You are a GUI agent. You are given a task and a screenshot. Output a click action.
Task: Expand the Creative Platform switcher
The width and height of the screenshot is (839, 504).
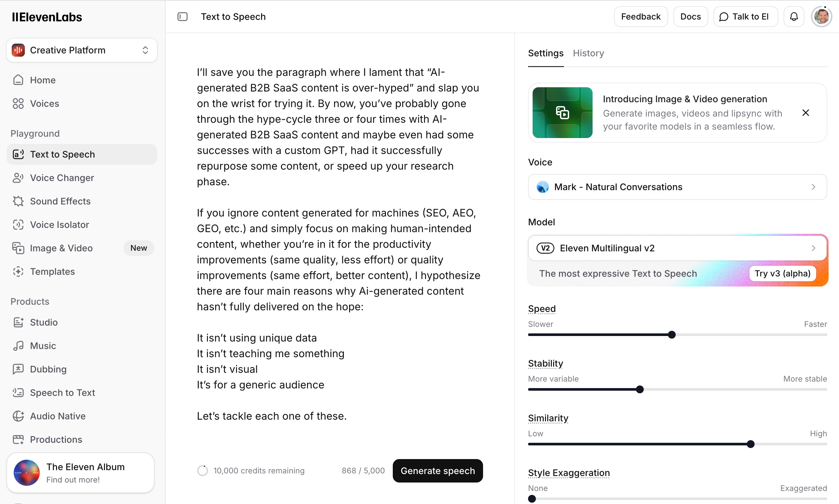[x=81, y=50]
